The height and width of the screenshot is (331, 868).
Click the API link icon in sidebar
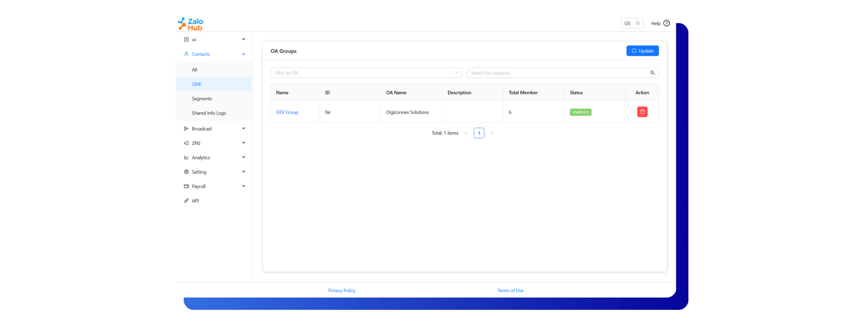pyautogui.click(x=186, y=201)
